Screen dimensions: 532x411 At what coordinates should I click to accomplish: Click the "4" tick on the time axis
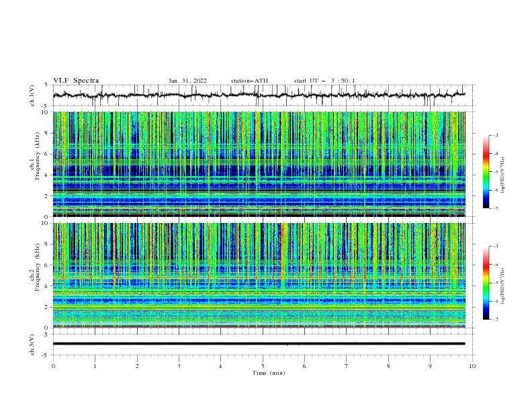[221, 366]
